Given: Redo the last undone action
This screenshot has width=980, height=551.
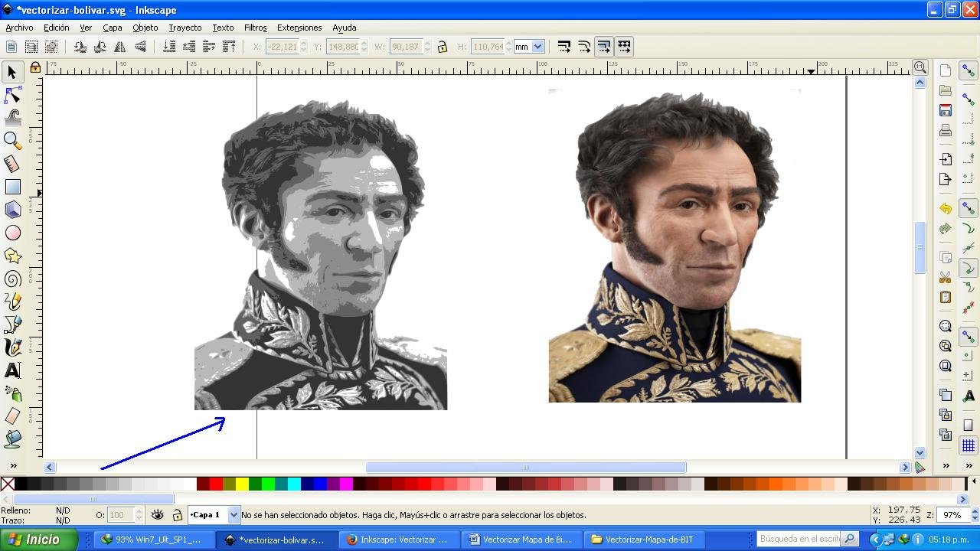Looking at the screenshot, I should [x=946, y=228].
